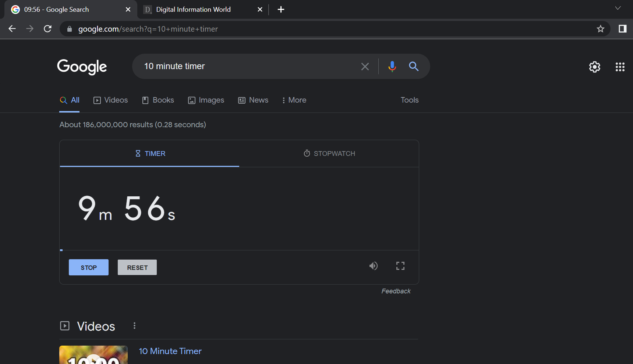Mute the timer sound

[374, 266]
